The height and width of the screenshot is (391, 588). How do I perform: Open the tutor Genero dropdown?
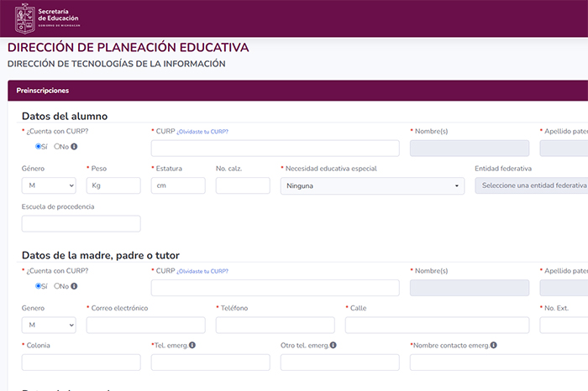[x=48, y=325]
